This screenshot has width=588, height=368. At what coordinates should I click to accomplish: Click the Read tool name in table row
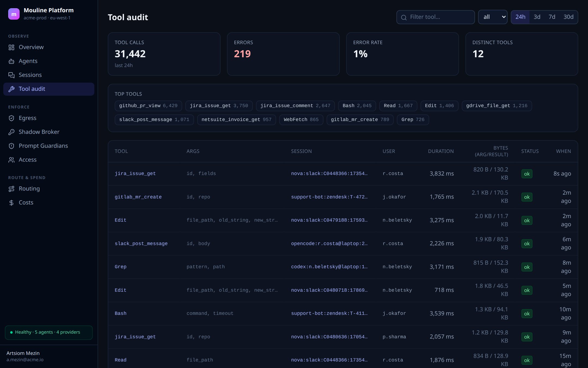click(120, 360)
